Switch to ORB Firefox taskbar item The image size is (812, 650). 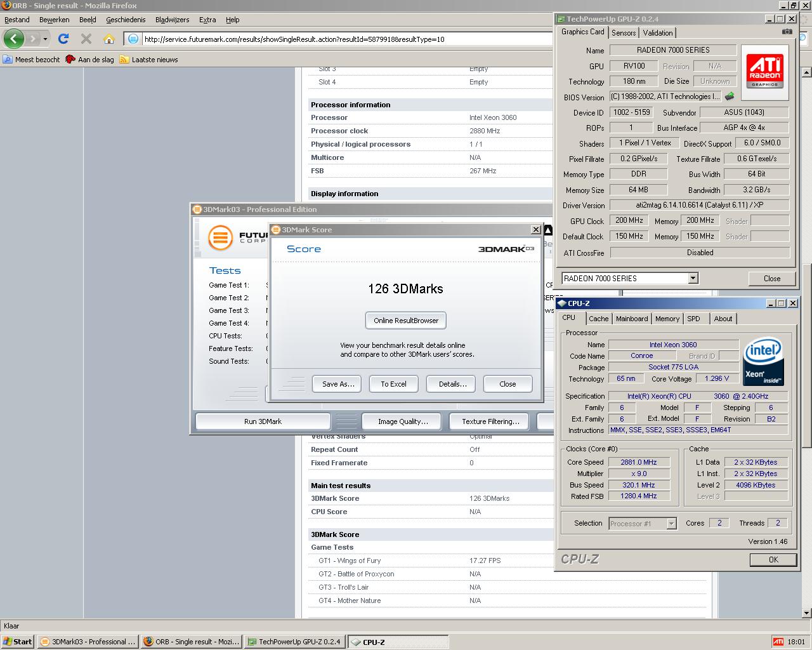[x=191, y=641]
